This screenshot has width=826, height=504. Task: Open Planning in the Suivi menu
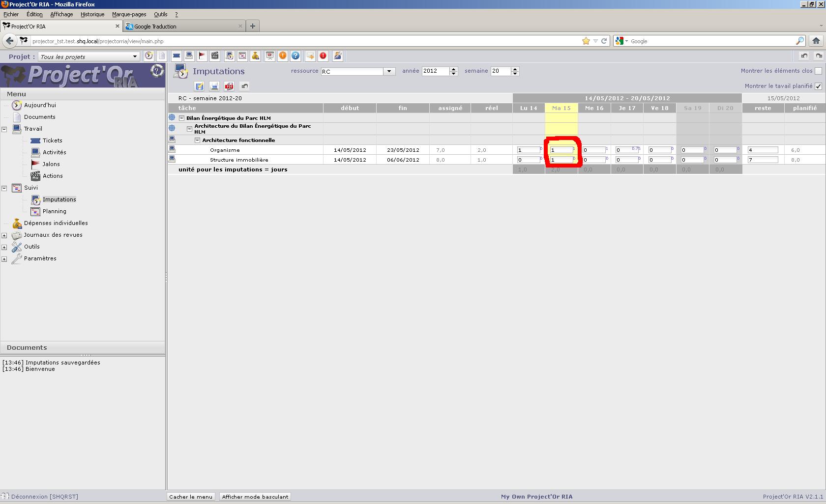click(x=54, y=211)
